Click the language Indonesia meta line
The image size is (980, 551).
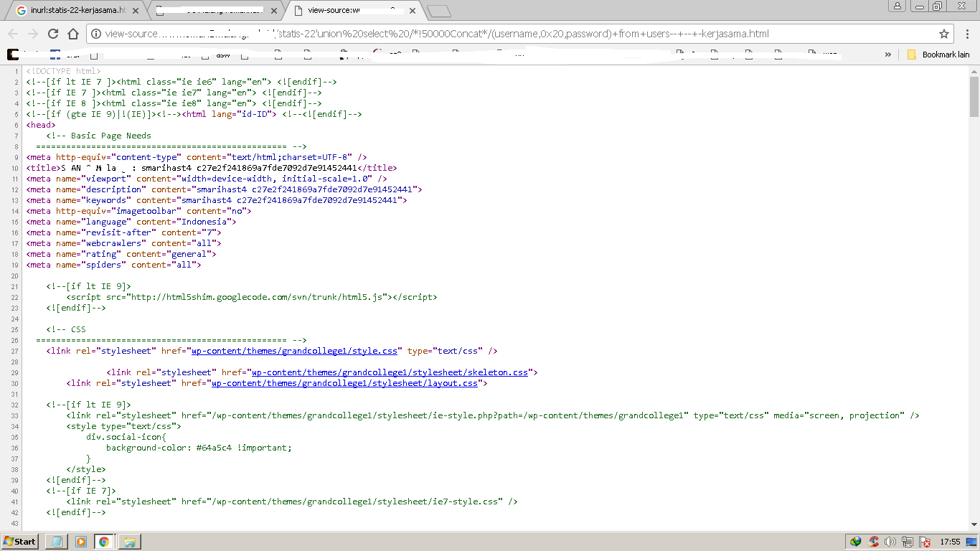(x=131, y=222)
